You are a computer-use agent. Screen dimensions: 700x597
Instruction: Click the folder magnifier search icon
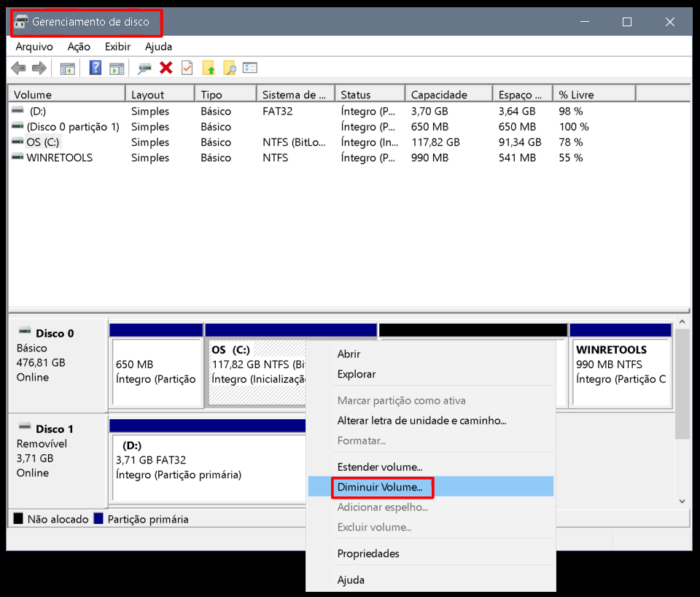[230, 68]
